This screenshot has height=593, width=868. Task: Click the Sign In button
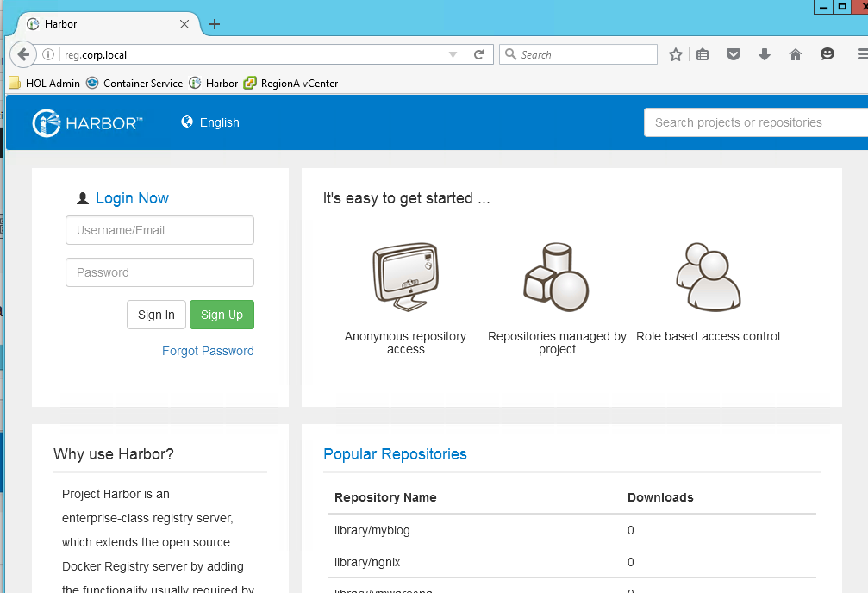click(156, 315)
